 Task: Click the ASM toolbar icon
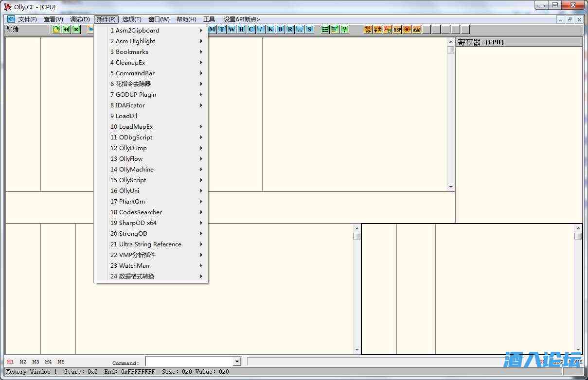coord(416,30)
